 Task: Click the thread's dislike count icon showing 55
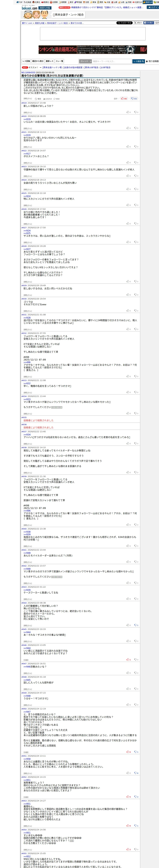(x=134, y=99)
